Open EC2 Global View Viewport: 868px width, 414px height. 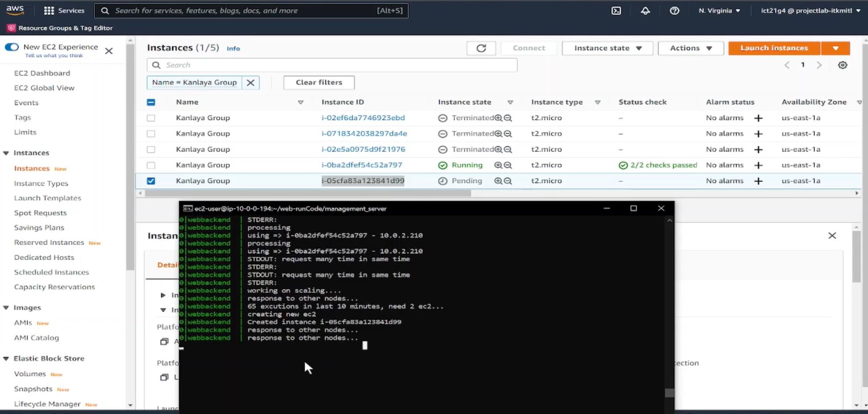click(x=44, y=88)
